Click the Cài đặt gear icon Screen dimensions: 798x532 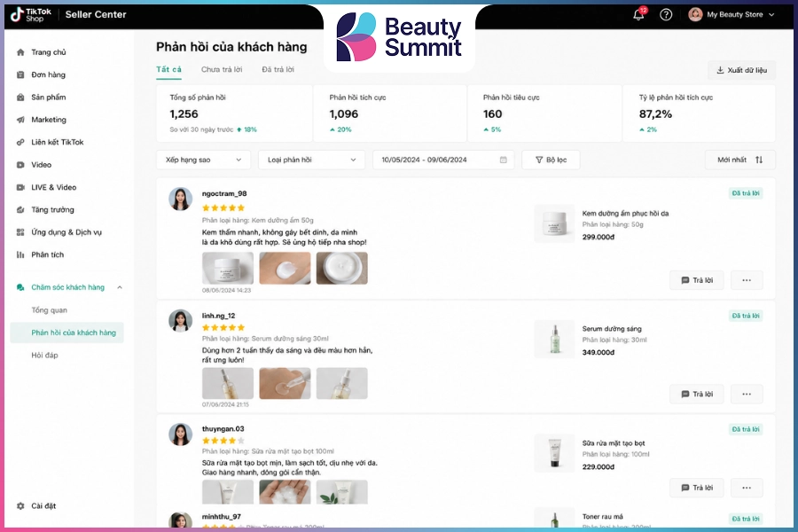(x=20, y=506)
